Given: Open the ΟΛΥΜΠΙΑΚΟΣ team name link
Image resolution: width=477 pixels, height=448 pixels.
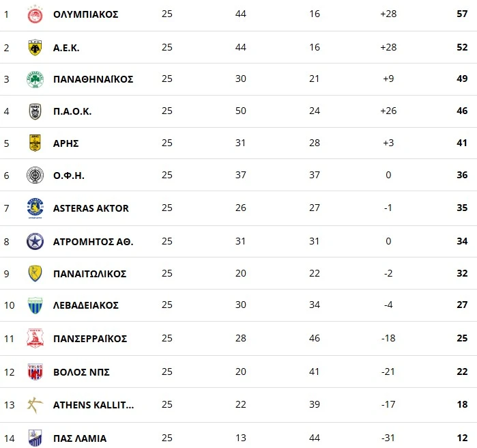Looking at the screenshot, I should (85, 14).
